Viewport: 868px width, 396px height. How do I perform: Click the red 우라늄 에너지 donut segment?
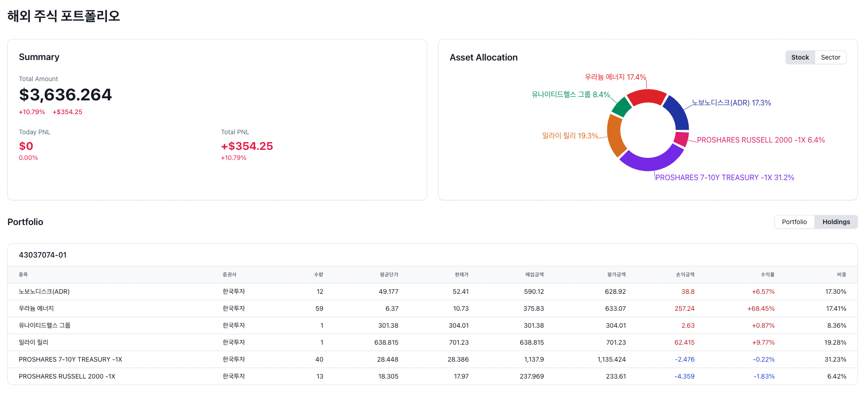(x=646, y=96)
